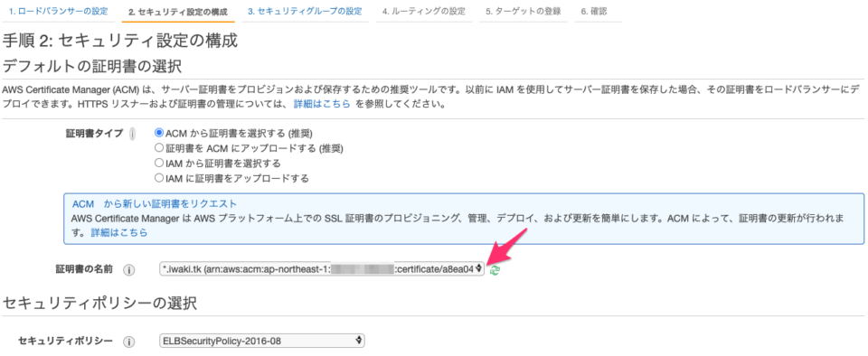The image size is (868, 356).
Task: Select step 2 セキュリティ設定の構成 tab
Action: (178, 12)
